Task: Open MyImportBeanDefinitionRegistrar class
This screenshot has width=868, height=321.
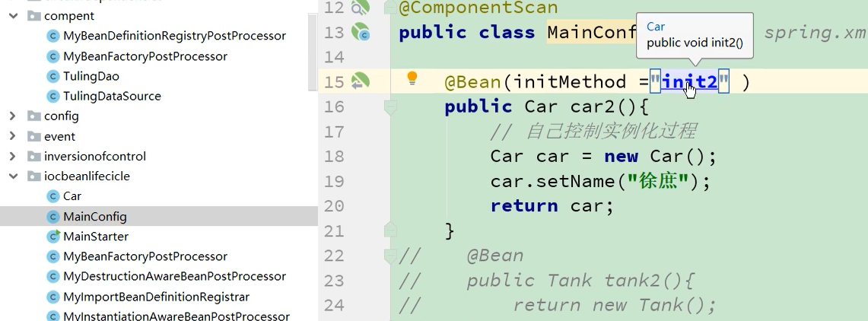Action: [156, 297]
